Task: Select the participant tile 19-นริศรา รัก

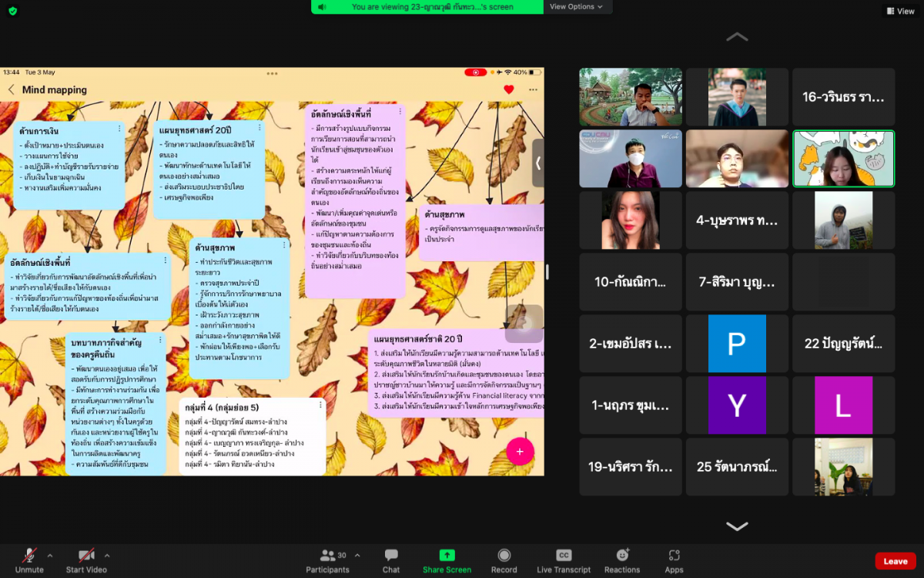Action: point(631,467)
